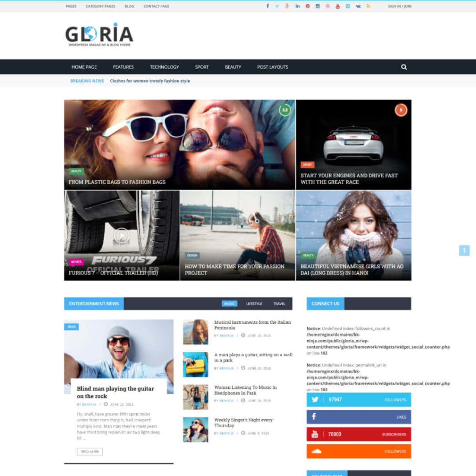
Task: Open 'A man plays a guitar' article title
Action: [253, 357]
